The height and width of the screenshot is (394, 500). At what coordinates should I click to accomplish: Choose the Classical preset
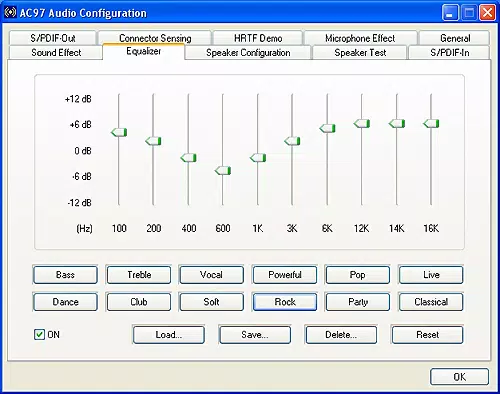click(x=431, y=302)
